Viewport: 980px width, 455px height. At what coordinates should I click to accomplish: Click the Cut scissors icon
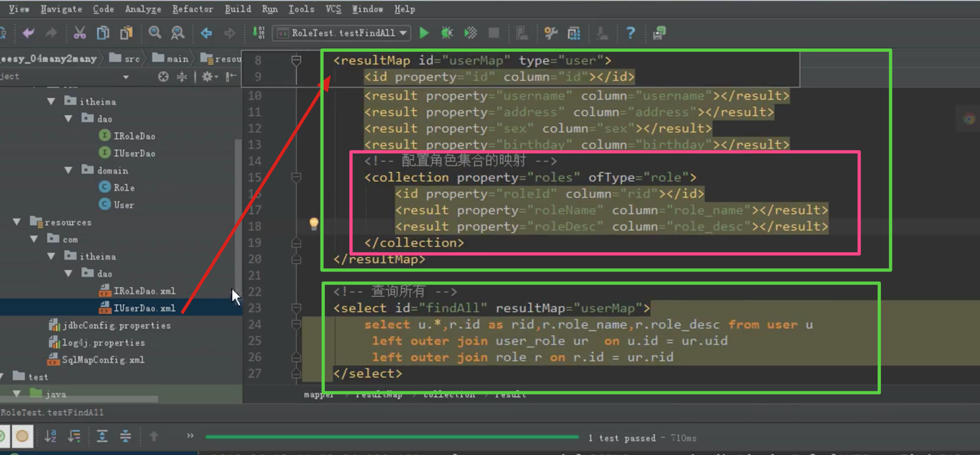[x=79, y=33]
